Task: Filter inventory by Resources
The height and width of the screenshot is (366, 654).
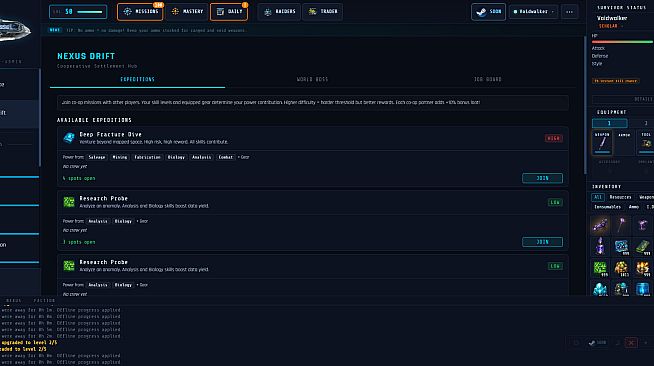Action: tap(620, 197)
